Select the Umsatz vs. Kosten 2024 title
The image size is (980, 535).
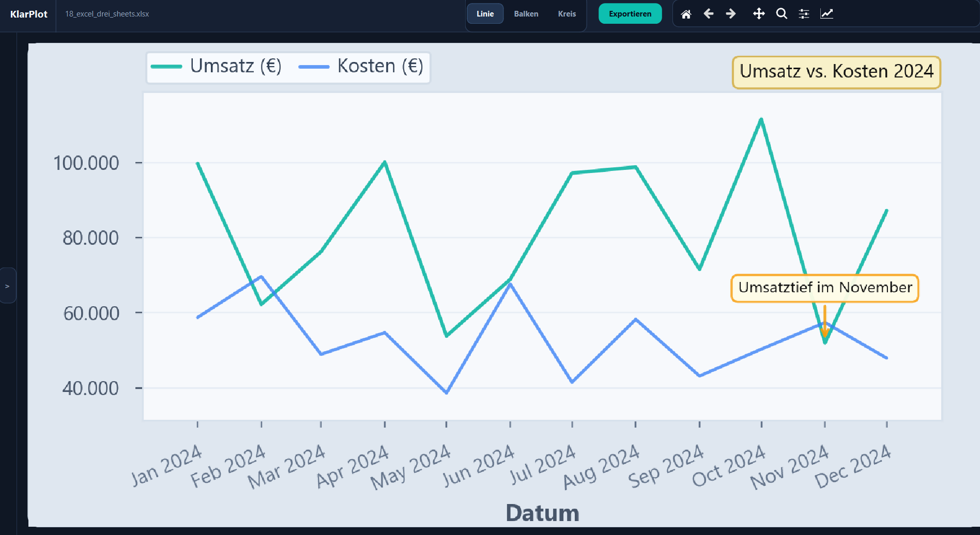click(x=836, y=72)
